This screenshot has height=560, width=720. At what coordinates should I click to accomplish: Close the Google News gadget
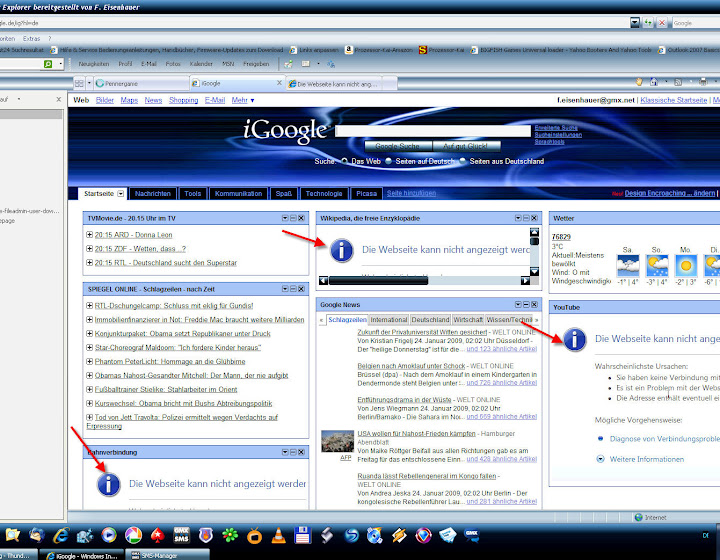point(534,304)
